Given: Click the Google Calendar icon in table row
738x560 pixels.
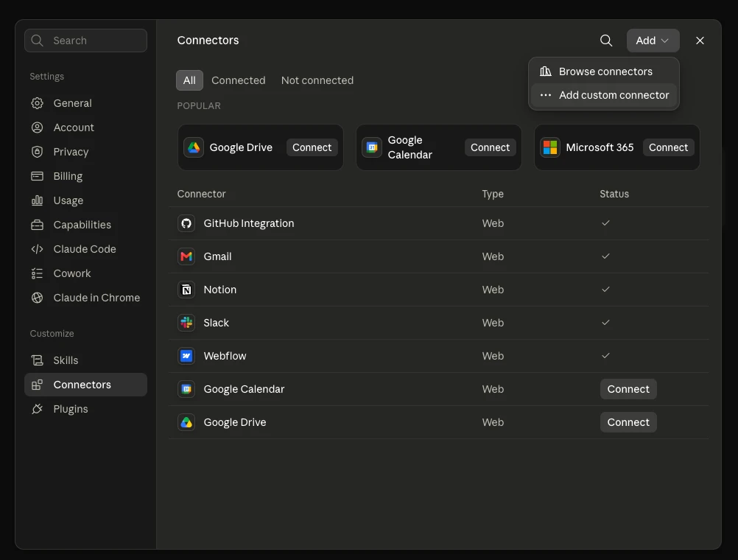Looking at the screenshot, I should [x=186, y=389].
